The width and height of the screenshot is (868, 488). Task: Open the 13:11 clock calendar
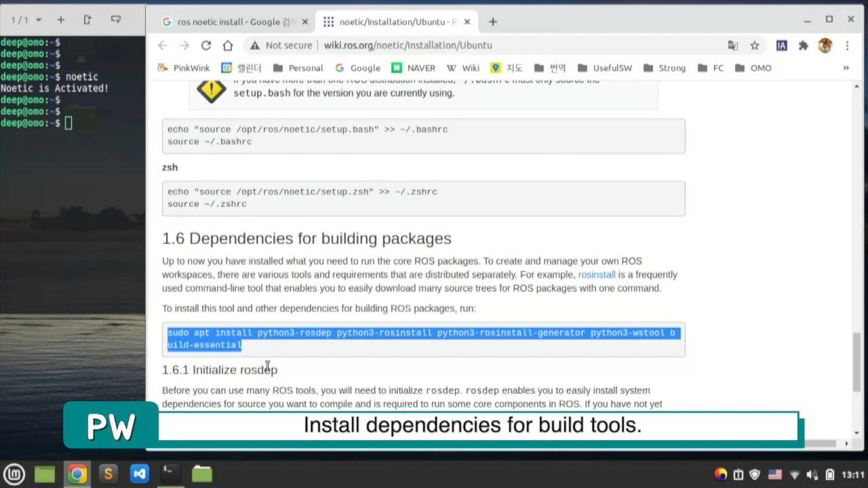coord(853,474)
